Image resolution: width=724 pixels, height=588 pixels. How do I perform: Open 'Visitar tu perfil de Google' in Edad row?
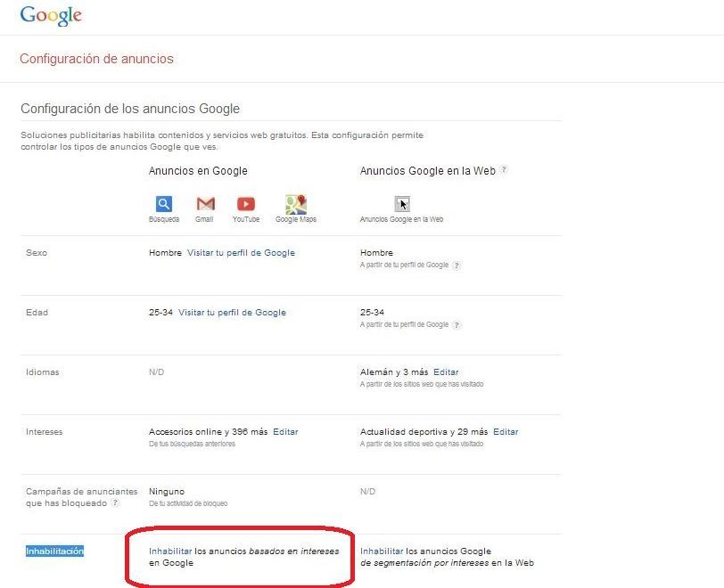tap(232, 313)
